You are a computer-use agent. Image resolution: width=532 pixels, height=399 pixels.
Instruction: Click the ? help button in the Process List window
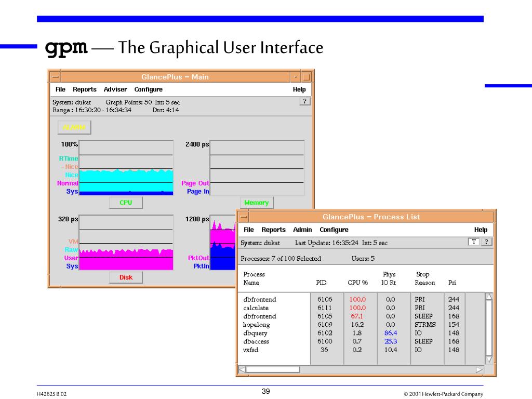[486, 242]
